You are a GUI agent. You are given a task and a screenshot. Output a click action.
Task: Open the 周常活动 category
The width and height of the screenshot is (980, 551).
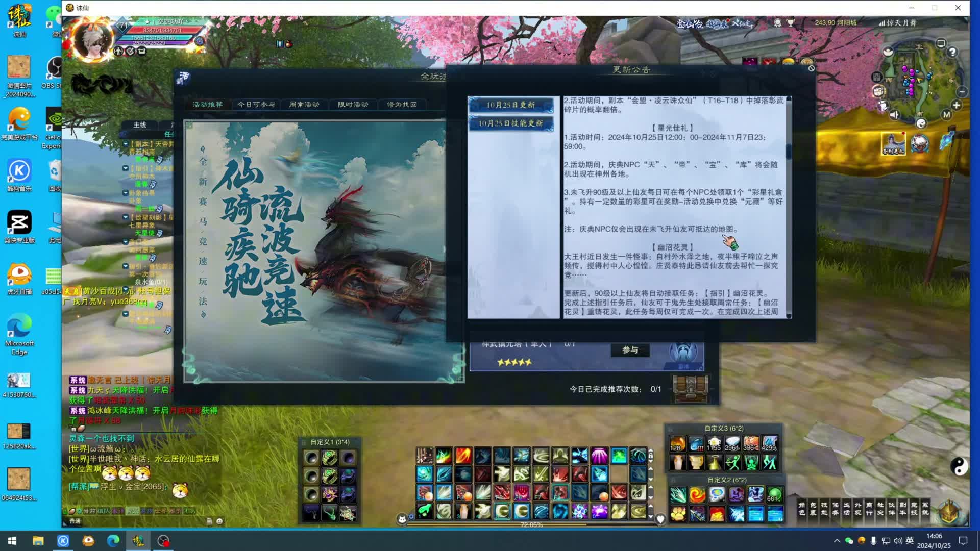pyautogui.click(x=305, y=105)
